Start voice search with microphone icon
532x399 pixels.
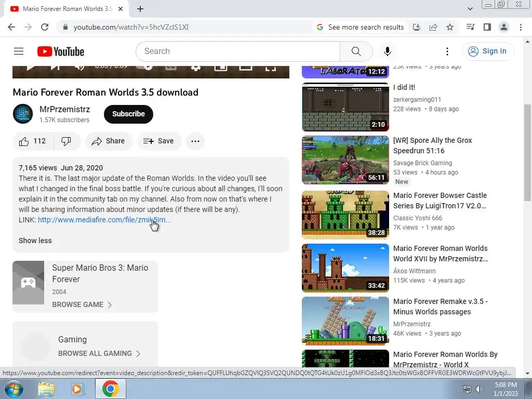tap(387, 51)
